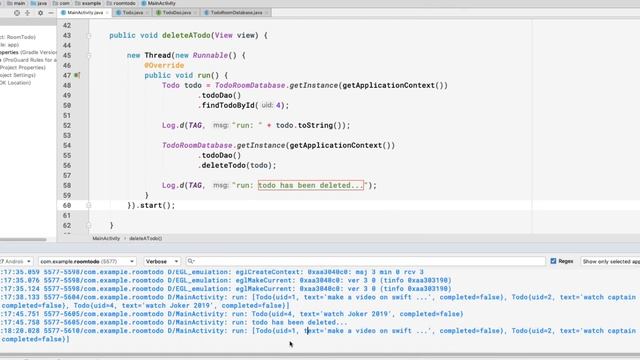This screenshot has height=360, width=640.
Task: Click the run gutter icon on line 47
Action: (x=76, y=75)
